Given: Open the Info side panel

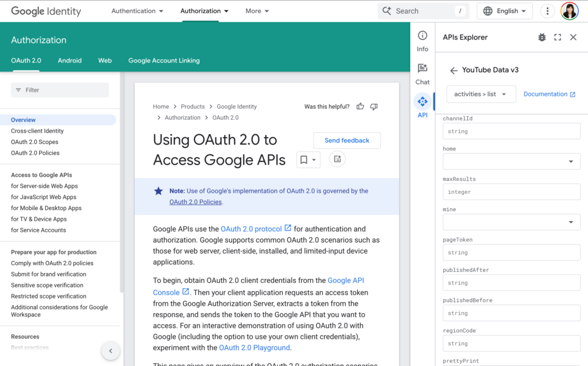Looking at the screenshot, I should pyautogui.click(x=423, y=41).
